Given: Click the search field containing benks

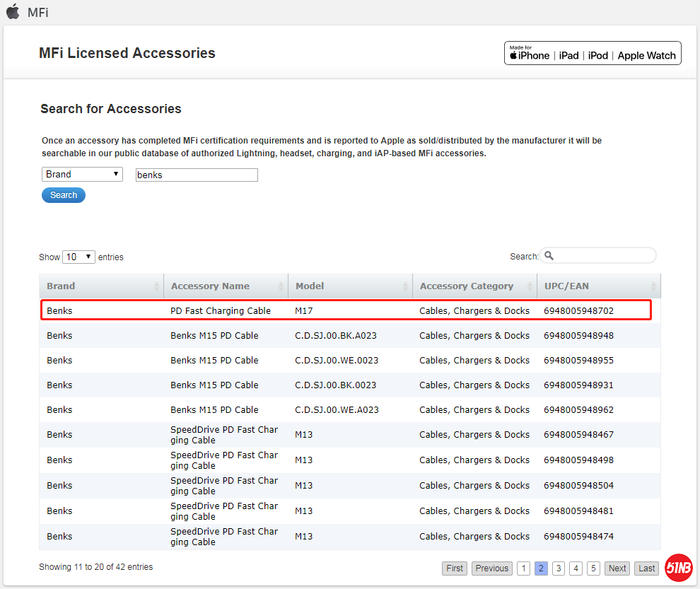Looking at the screenshot, I should coord(197,175).
